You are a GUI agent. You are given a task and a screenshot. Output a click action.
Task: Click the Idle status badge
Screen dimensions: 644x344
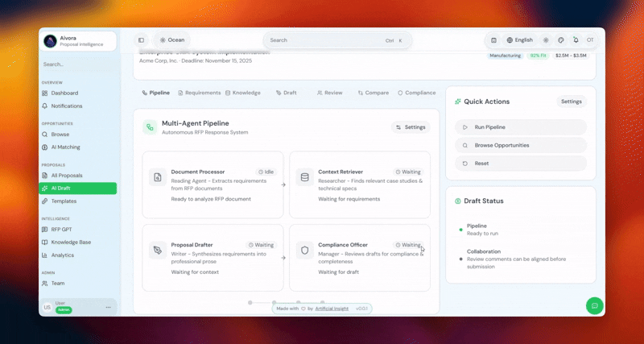[x=266, y=172]
